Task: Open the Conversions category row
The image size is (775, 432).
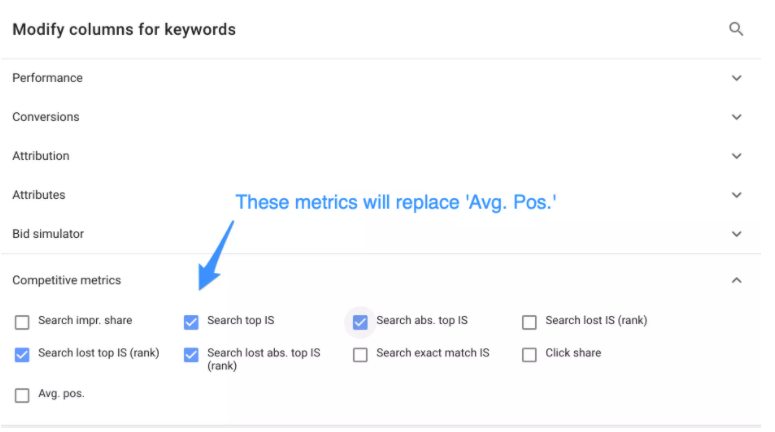Action: point(46,117)
